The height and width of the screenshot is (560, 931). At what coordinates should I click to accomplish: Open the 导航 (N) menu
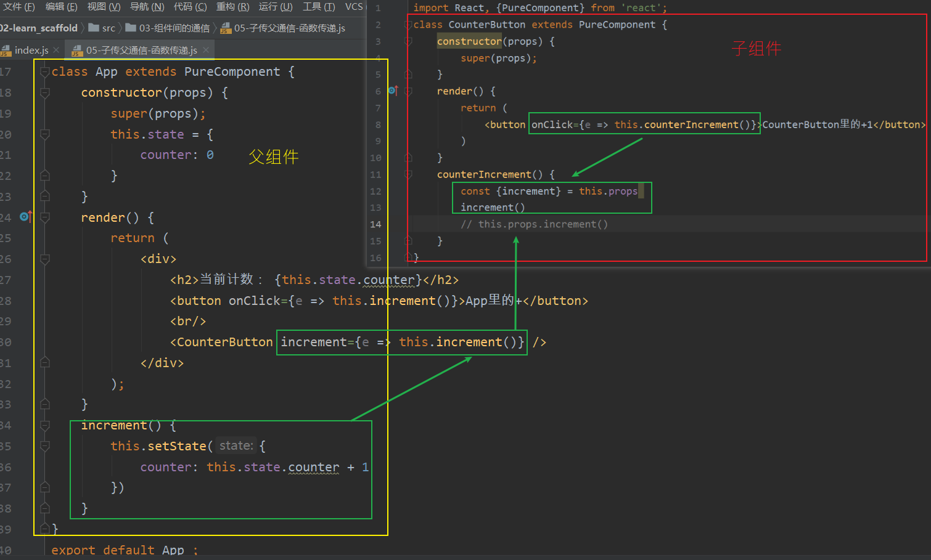point(147,7)
